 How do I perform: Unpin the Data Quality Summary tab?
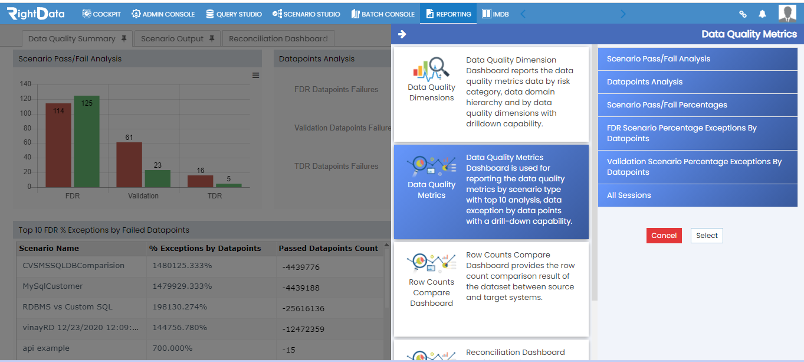coord(124,38)
